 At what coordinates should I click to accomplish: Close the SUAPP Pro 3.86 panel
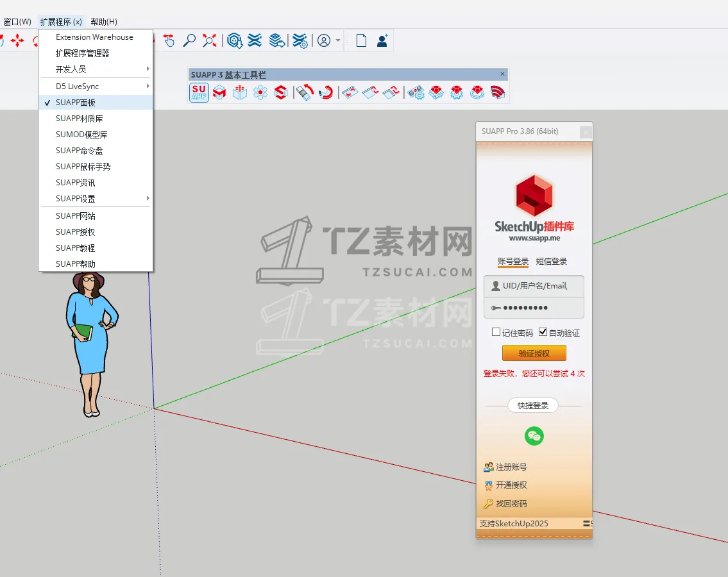(x=586, y=132)
